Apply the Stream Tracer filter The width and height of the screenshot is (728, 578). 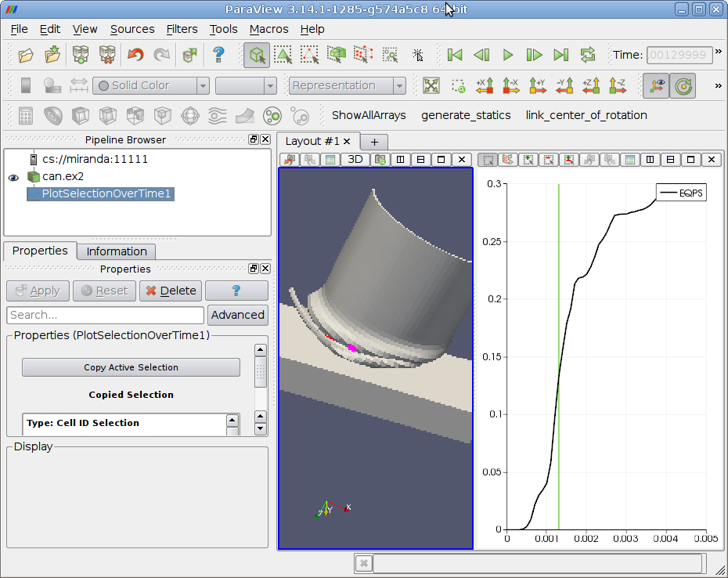pyautogui.click(x=218, y=116)
